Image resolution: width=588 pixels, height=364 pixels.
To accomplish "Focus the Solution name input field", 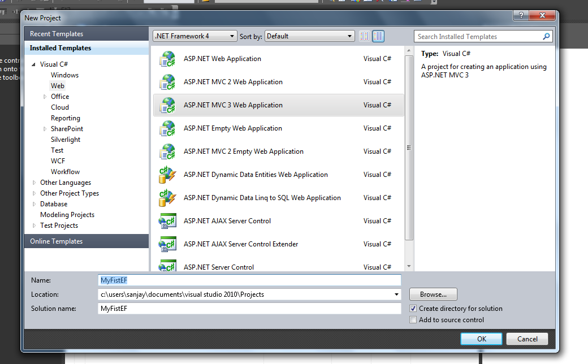I will click(249, 309).
